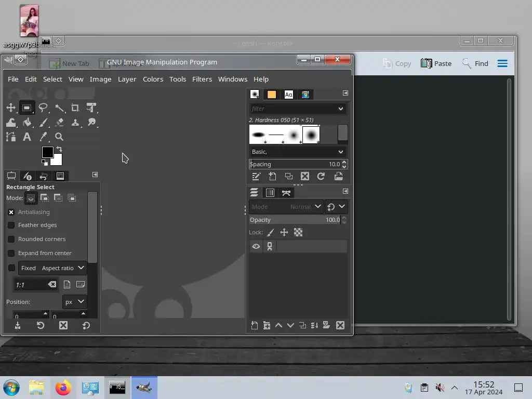Open the Fonts tab in brushes dock
This screenshot has width=532, height=399.
pos(289,95)
